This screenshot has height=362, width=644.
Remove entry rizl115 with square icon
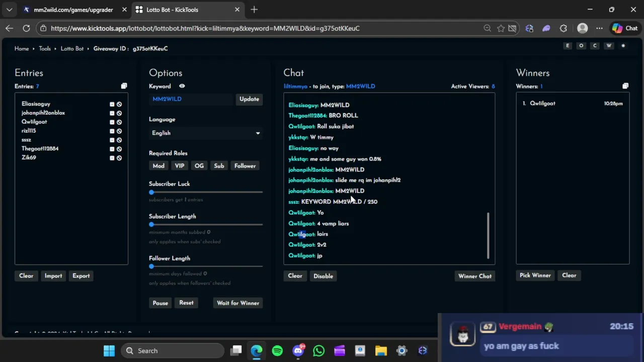(112, 131)
